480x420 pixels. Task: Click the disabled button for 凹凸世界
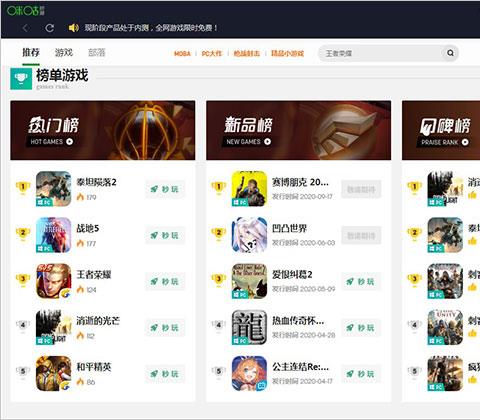(361, 236)
